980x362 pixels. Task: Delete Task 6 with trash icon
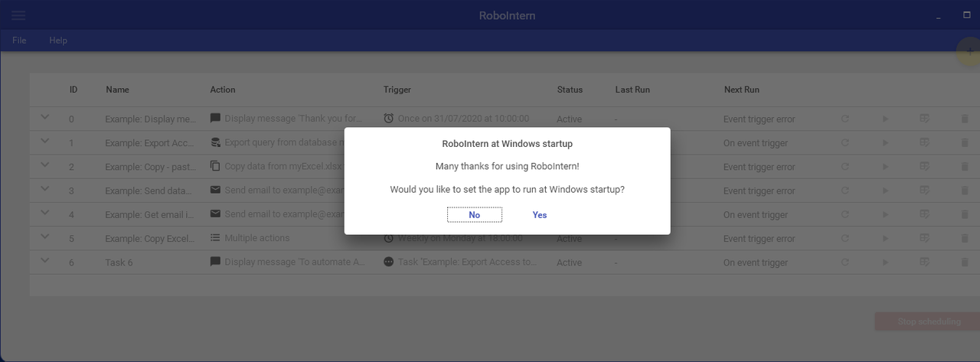coord(965,262)
